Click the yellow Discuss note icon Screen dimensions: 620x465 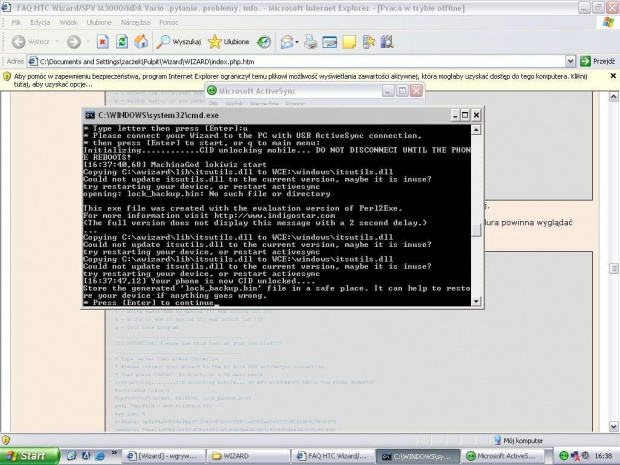349,42
